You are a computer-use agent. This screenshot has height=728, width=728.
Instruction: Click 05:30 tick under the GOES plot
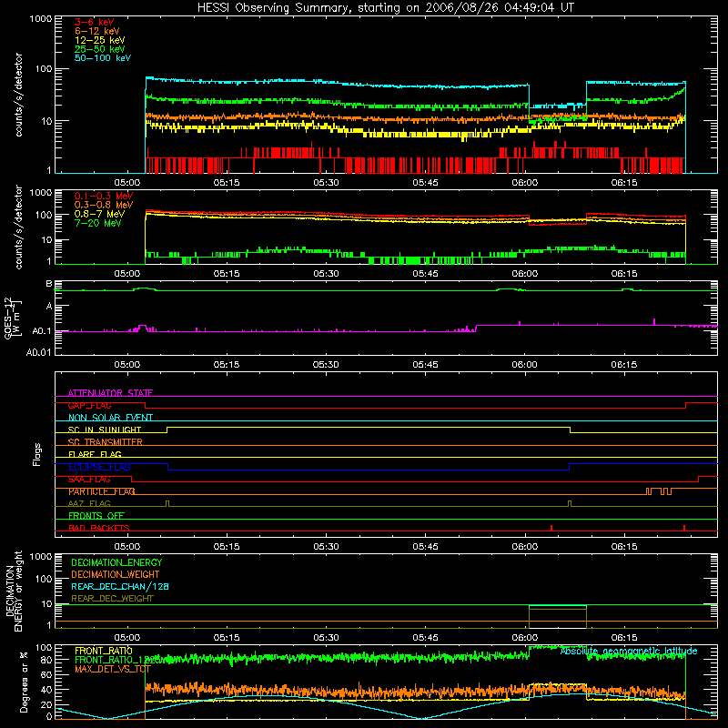pos(326,365)
